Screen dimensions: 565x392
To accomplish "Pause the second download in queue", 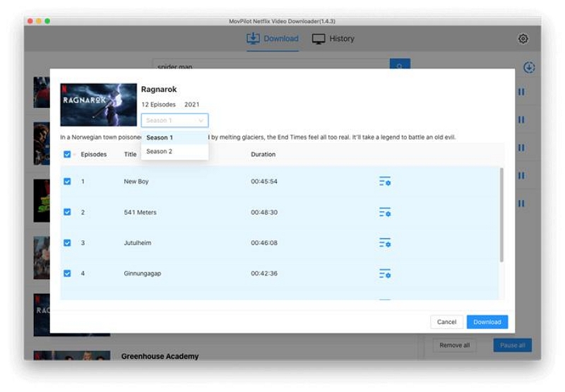I will (x=521, y=119).
